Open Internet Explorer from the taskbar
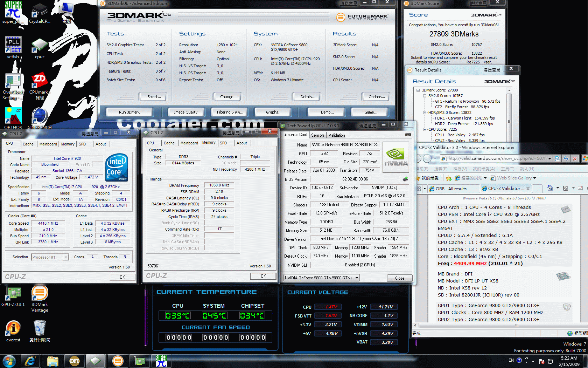Viewport: 588px width, 368px height. click(x=30, y=361)
